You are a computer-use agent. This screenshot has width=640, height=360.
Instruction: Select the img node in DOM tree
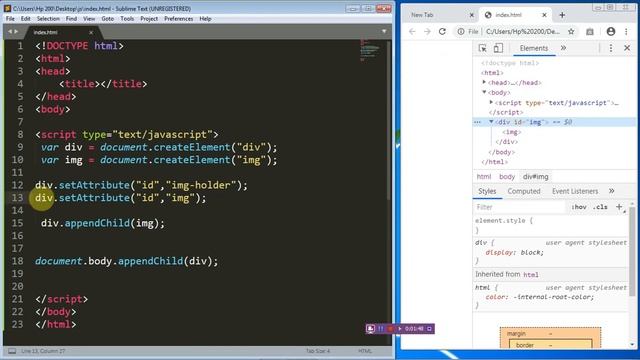click(511, 132)
